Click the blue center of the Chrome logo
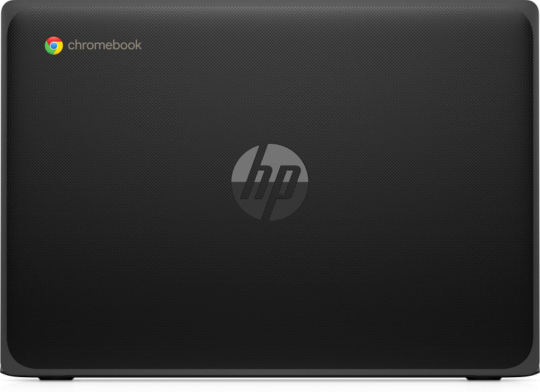540x392 pixels. (x=54, y=46)
